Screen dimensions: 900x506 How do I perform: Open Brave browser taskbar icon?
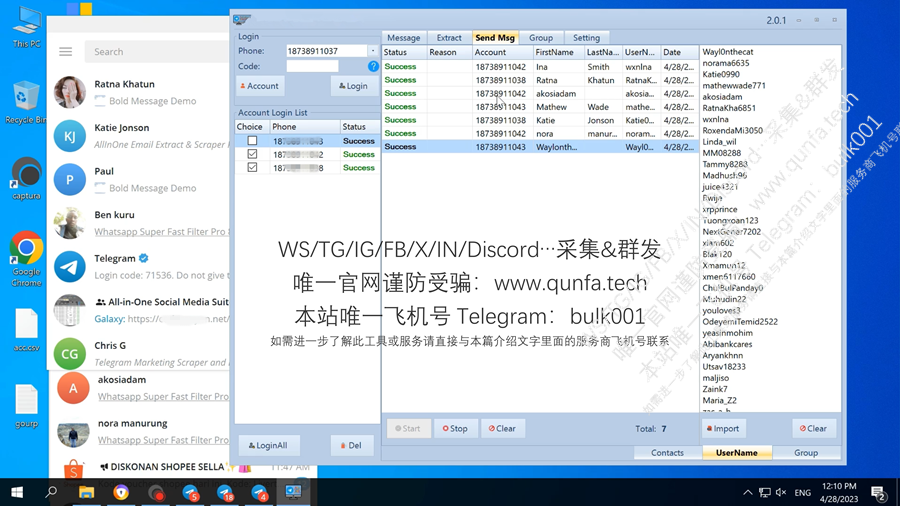pyautogui.click(x=121, y=492)
